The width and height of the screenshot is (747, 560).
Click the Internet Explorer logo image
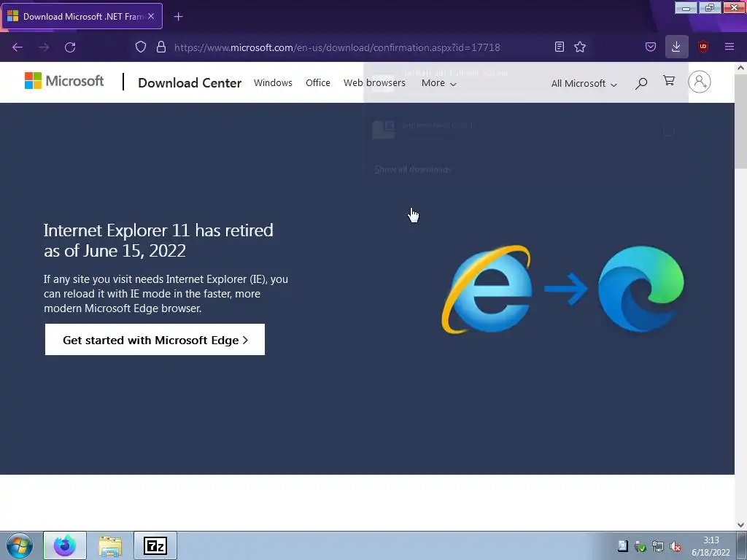(487, 289)
